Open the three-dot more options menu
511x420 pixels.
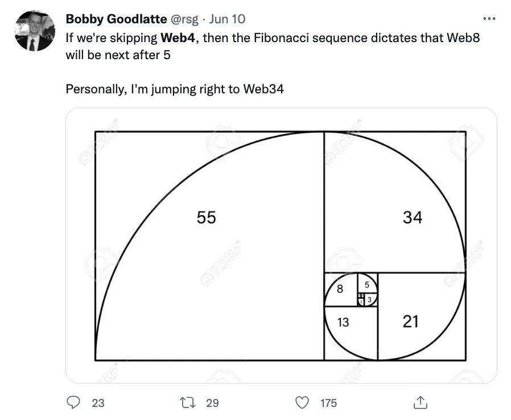click(488, 18)
